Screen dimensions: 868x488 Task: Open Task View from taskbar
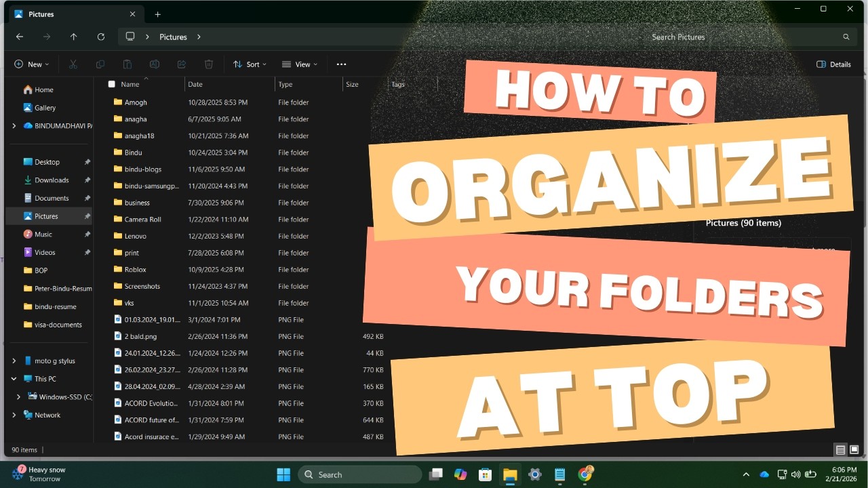[x=435, y=474]
